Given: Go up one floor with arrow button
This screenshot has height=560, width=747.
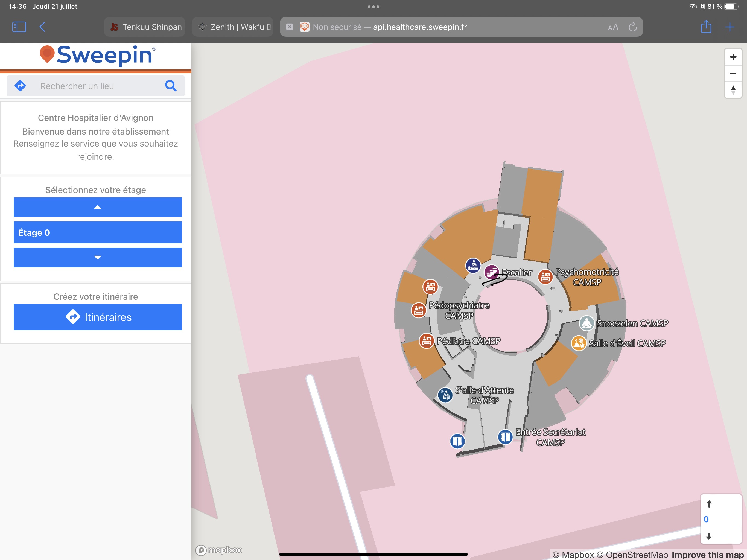Looking at the screenshot, I should tap(98, 207).
